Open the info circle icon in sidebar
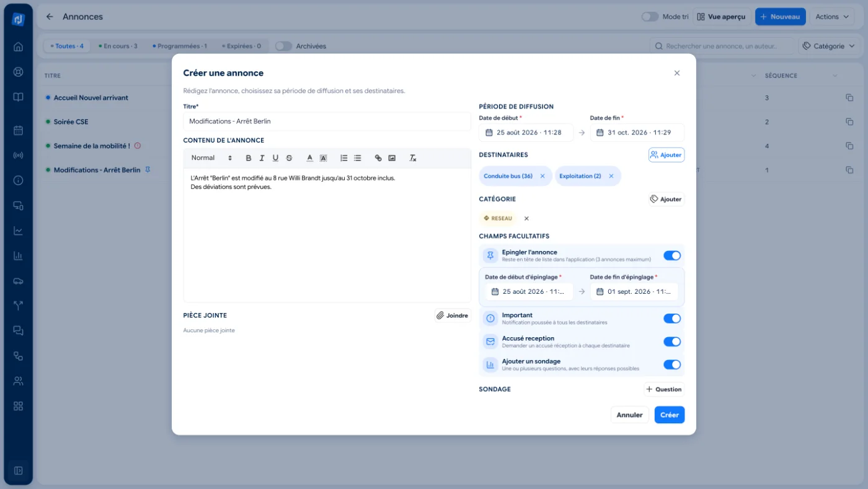 [x=18, y=180]
